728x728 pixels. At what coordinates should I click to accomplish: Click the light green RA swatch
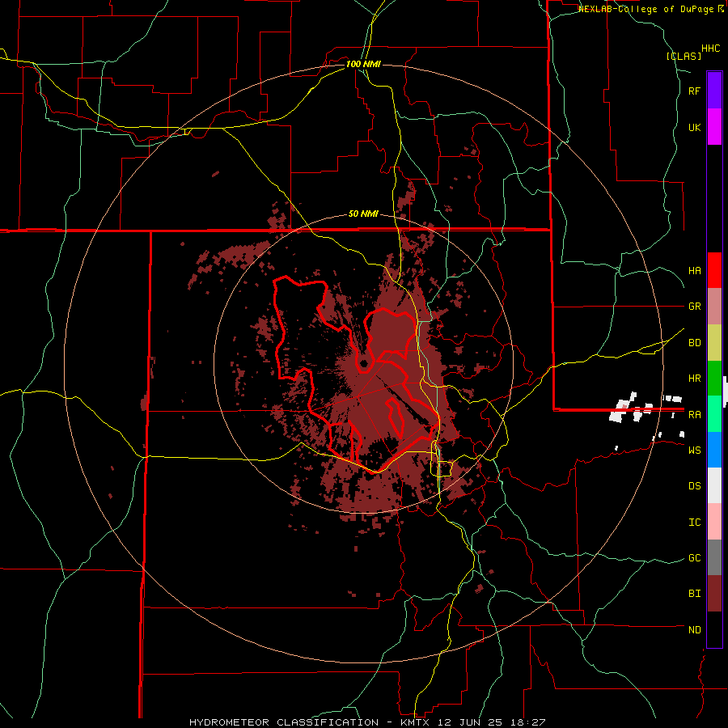[714, 414]
